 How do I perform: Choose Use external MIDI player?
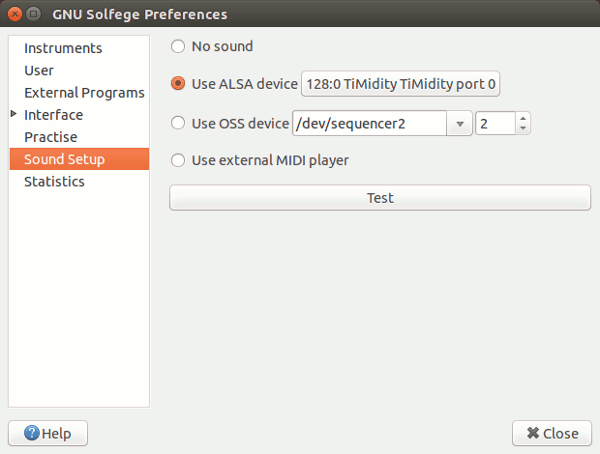(x=178, y=159)
